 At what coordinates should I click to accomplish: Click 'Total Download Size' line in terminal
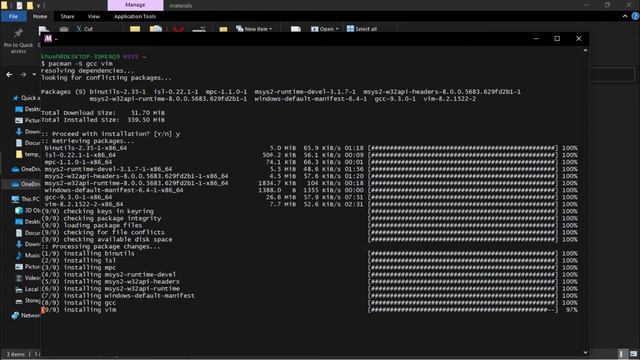tap(103, 113)
